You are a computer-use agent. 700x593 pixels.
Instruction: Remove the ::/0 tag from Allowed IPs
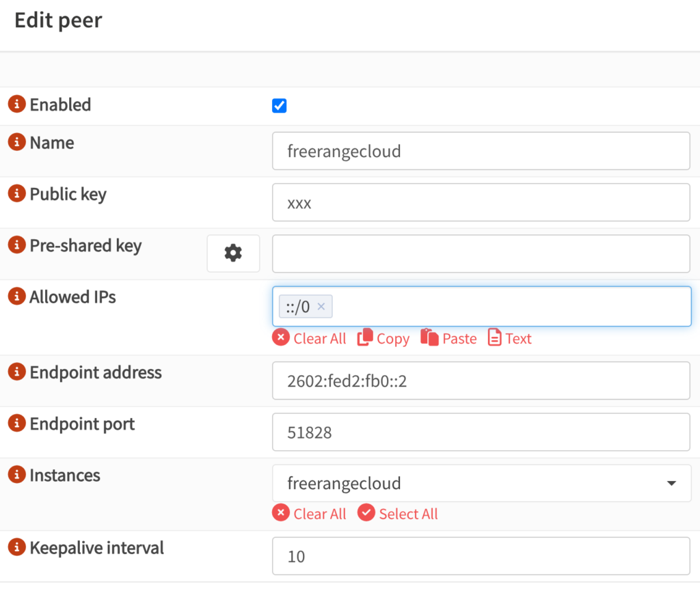coord(321,307)
